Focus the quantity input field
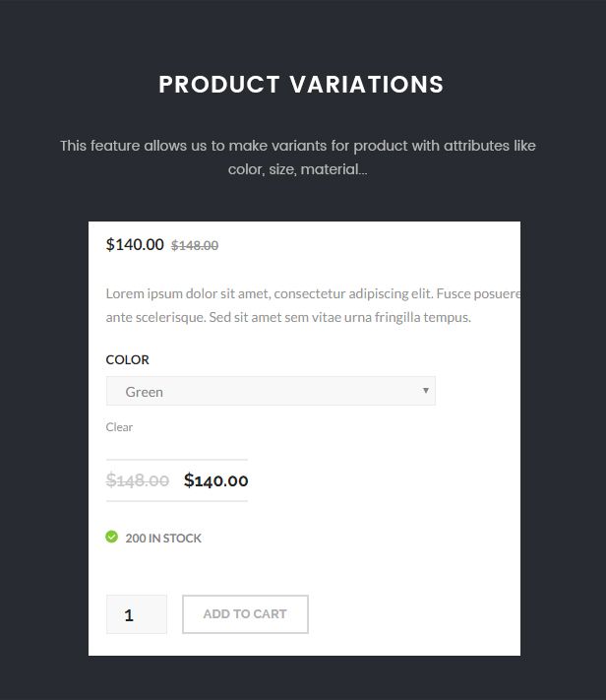 [x=136, y=614]
